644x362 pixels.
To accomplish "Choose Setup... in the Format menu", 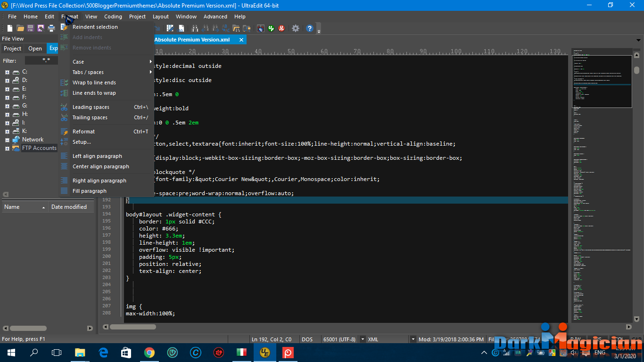I will (x=107, y=142).
